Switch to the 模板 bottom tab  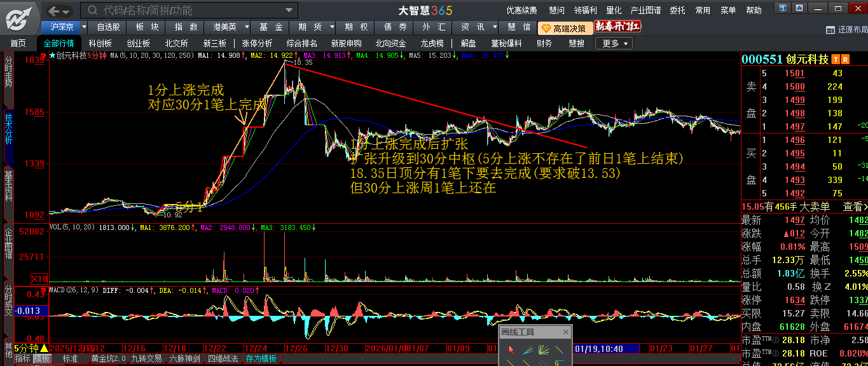[x=42, y=359]
